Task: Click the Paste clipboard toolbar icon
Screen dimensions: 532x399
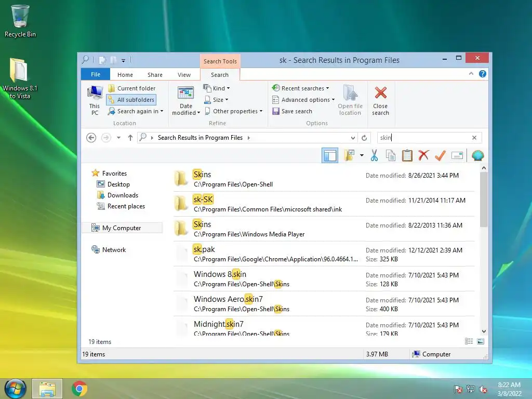Action: pos(407,155)
